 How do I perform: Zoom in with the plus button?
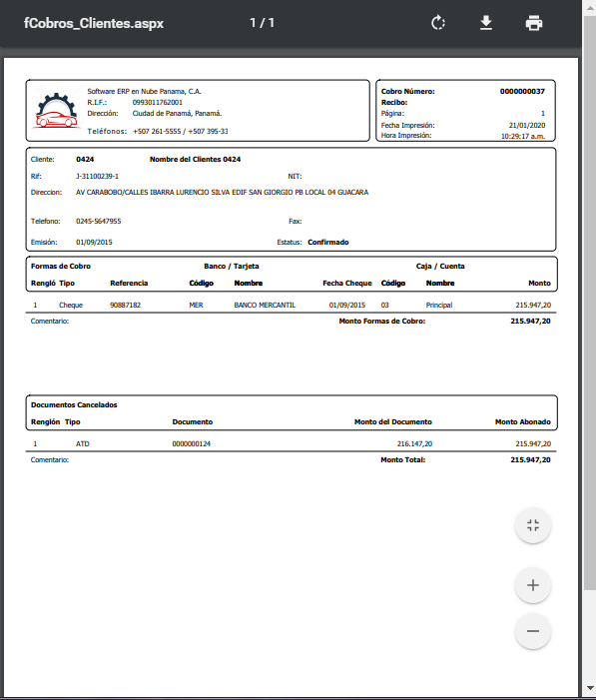[532, 585]
